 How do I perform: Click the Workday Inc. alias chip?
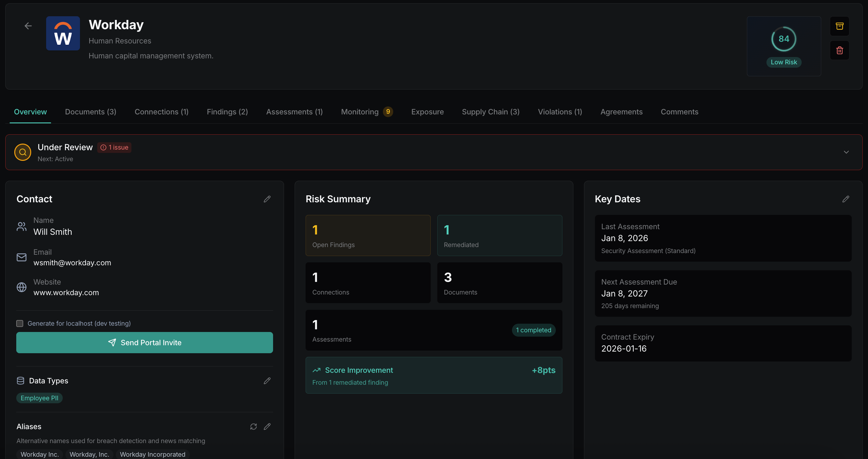[40, 454]
